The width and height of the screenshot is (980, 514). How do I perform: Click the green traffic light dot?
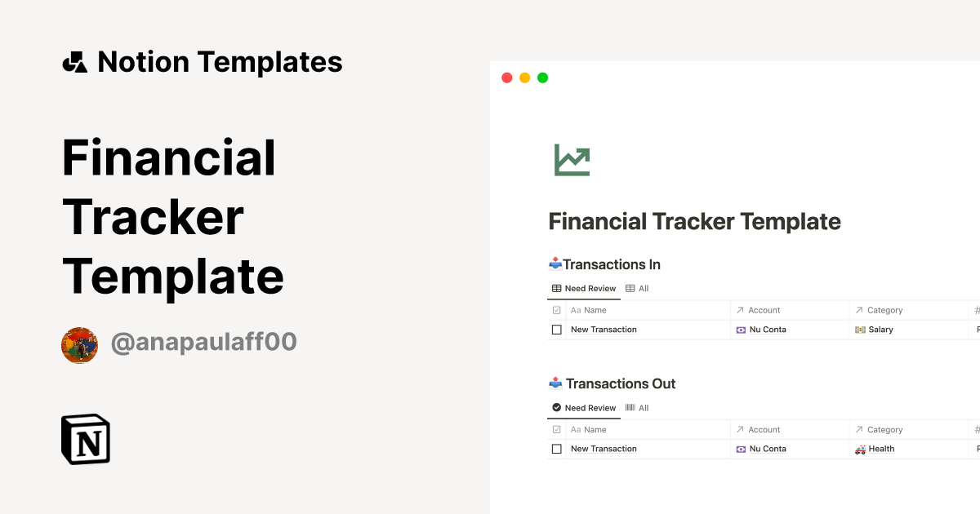click(x=542, y=78)
